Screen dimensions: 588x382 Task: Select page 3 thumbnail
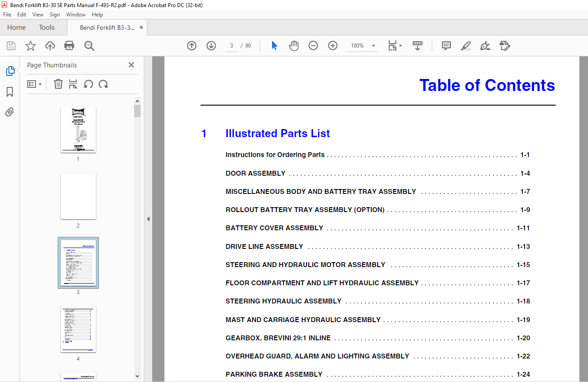(78, 263)
